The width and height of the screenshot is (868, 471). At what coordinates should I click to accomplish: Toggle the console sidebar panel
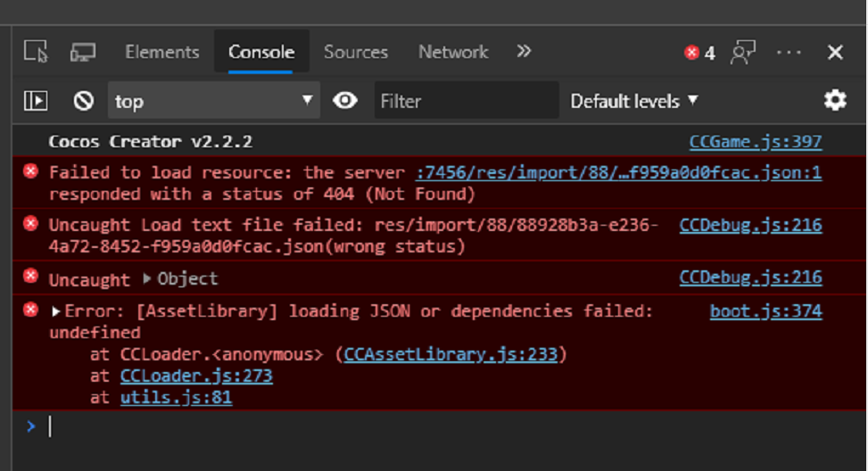click(36, 101)
